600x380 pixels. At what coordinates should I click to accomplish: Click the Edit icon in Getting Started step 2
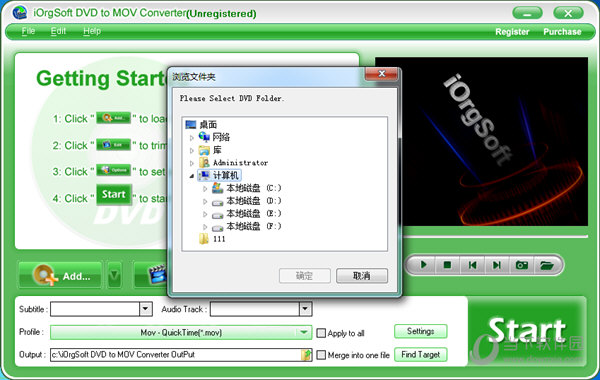(114, 145)
